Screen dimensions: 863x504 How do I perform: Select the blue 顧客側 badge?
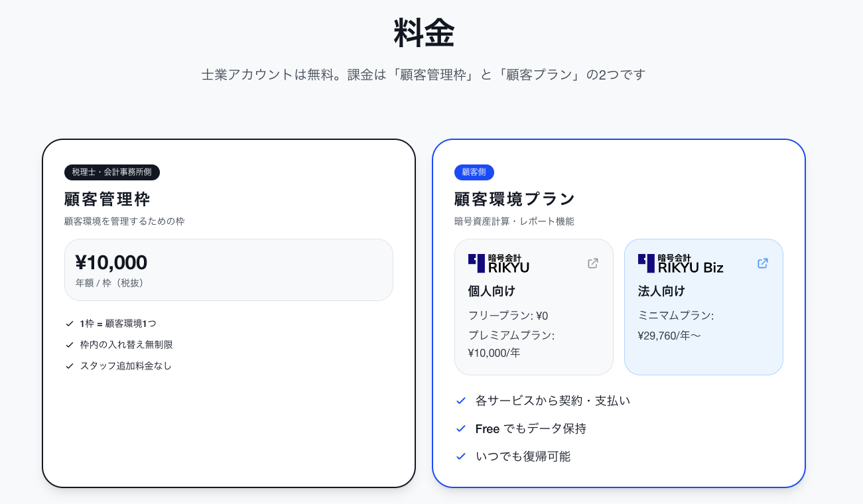(474, 172)
